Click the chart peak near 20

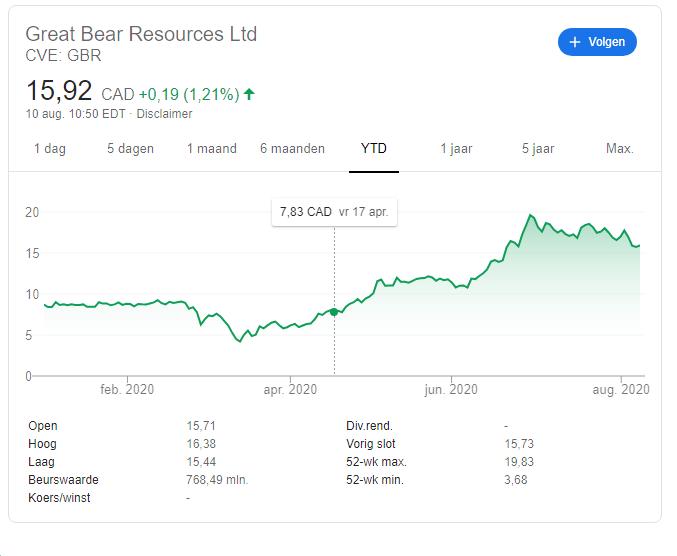(531, 216)
